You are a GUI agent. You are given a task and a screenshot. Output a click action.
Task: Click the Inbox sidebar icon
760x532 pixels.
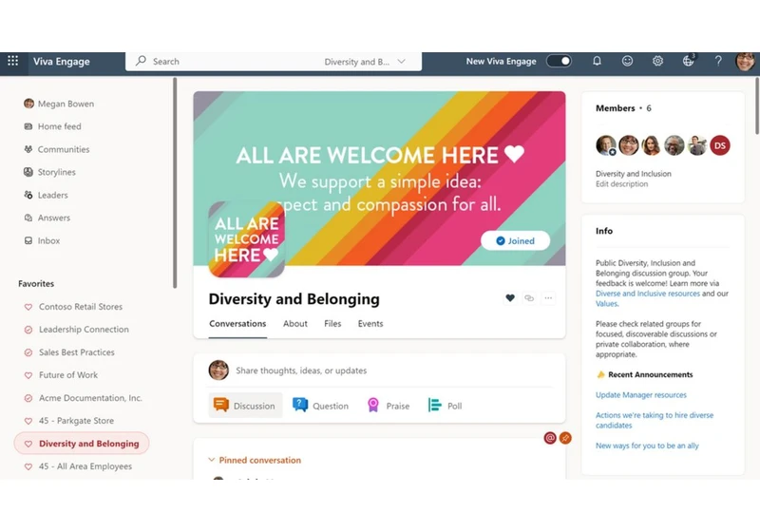point(28,240)
